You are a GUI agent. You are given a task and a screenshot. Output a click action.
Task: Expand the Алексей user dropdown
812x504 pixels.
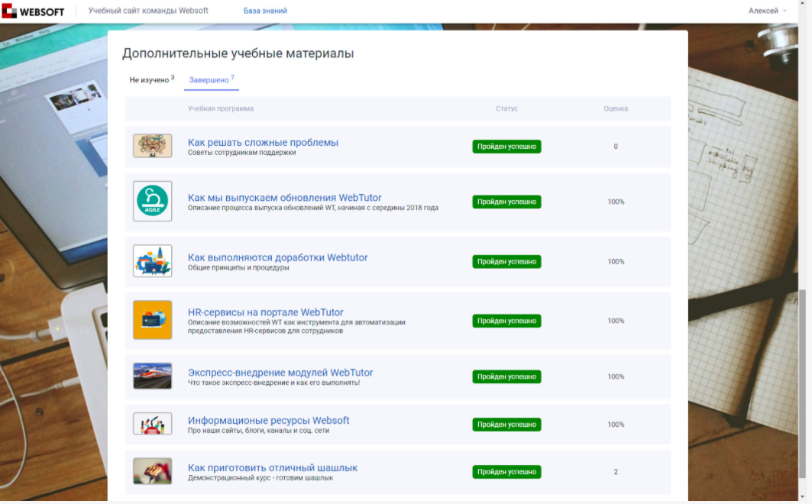(x=767, y=11)
